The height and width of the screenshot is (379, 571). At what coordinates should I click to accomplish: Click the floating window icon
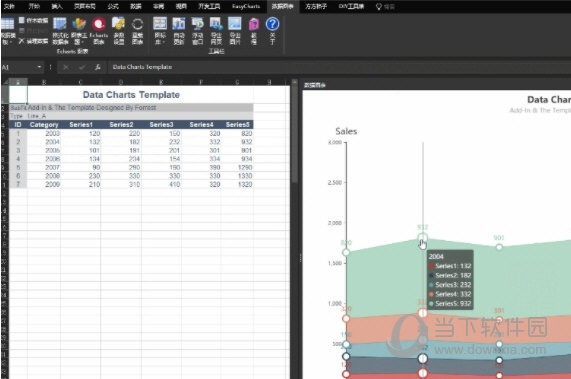[x=197, y=31]
